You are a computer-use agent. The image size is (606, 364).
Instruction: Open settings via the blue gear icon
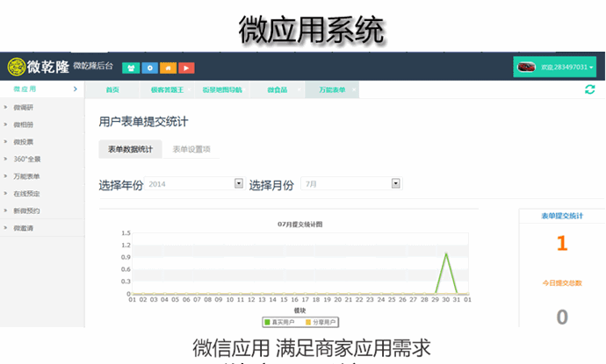150,68
